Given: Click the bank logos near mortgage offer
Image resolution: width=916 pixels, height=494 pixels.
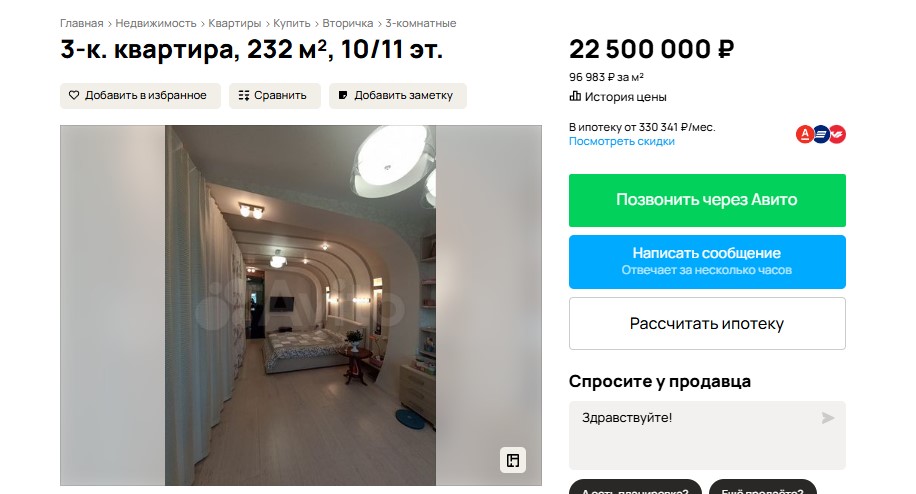Looking at the screenshot, I should pos(821,134).
